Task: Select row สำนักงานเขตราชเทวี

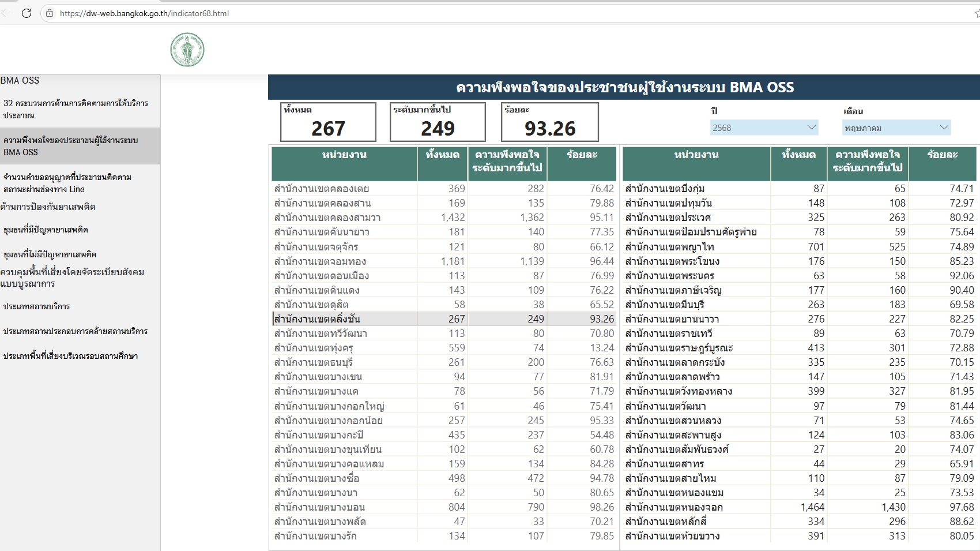Action: [x=800, y=333]
